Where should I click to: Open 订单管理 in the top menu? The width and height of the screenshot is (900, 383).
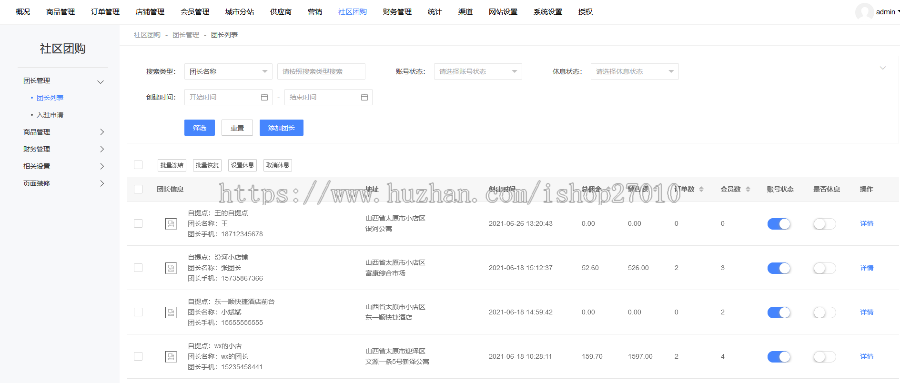pos(106,11)
